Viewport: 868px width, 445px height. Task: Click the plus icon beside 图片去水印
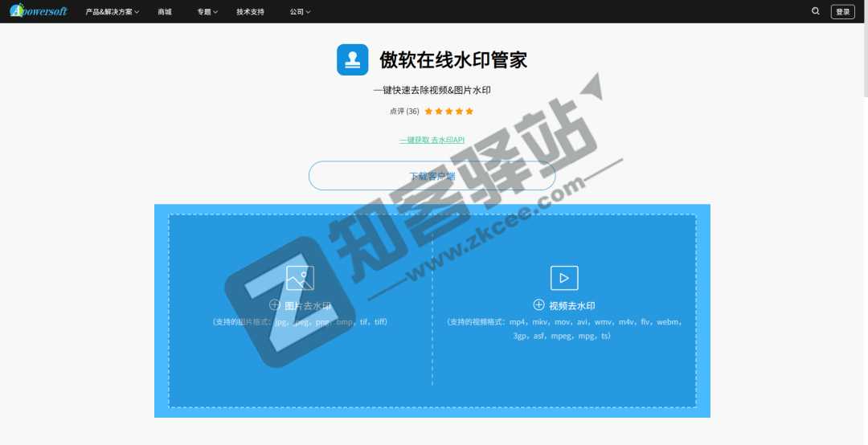tap(275, 304)
